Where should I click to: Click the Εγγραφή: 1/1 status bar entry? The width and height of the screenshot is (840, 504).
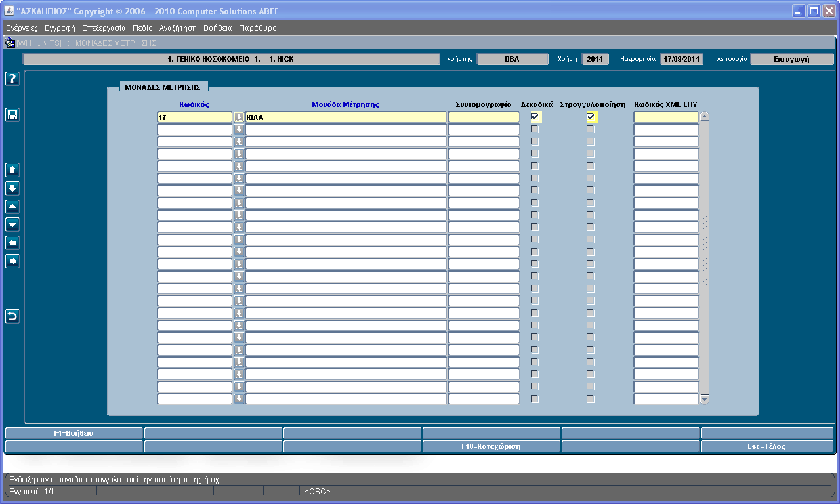tap(31, 491)
